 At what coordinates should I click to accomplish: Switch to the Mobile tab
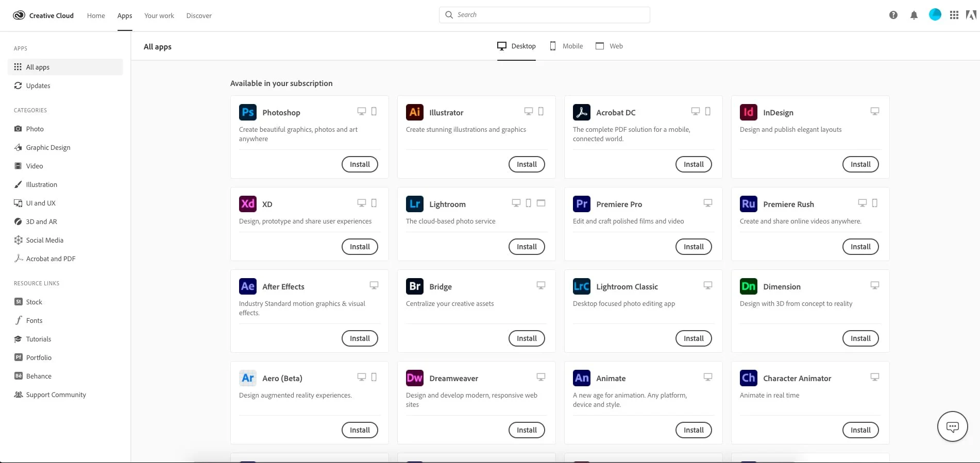tap(566, 46)
